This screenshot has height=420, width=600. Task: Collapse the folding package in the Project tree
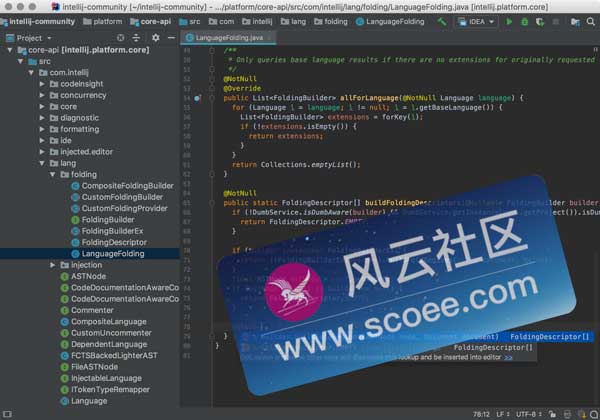pos(53,174)
